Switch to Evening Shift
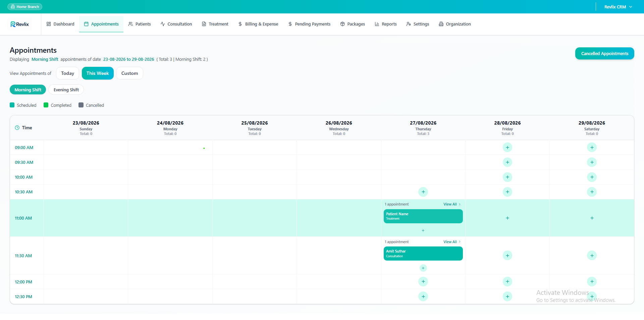 click(x=66, y=90)
